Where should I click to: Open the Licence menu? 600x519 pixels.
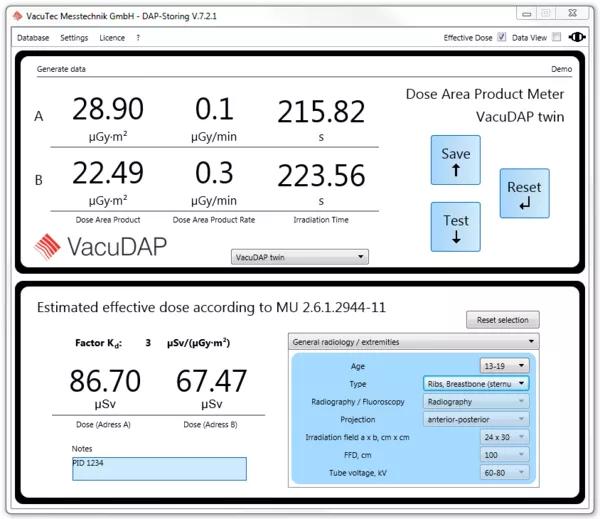coord(112,38)
